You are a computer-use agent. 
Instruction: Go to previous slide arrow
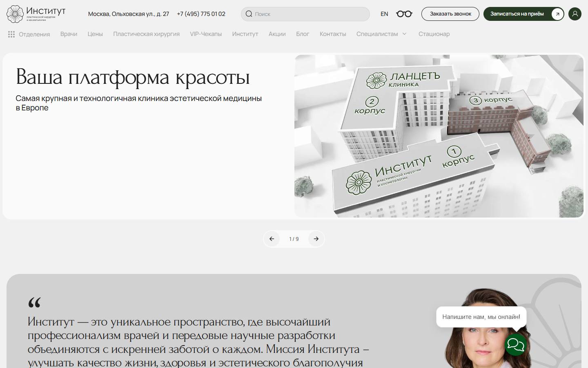pos(272,239)
